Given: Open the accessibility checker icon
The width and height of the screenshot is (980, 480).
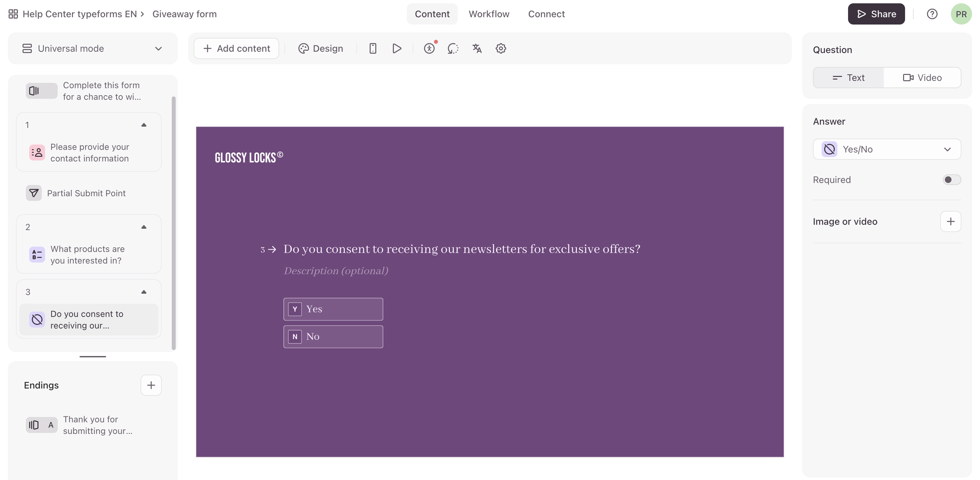Looking at the screenshot, I should (x=429, y=48).
